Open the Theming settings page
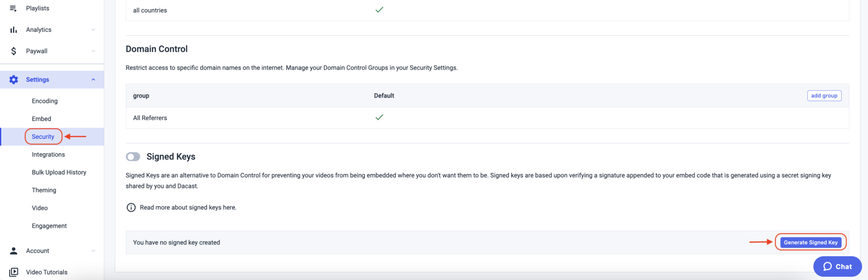The height and width of the screenshot is (280, 868). click(x=44, y=190)
